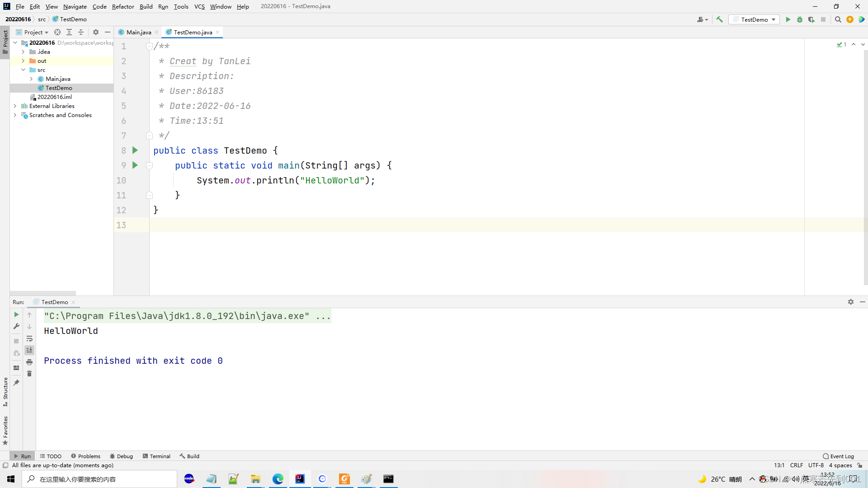Open the Terminal tool window
Screen dimensions: 868x488
(156, 456)
